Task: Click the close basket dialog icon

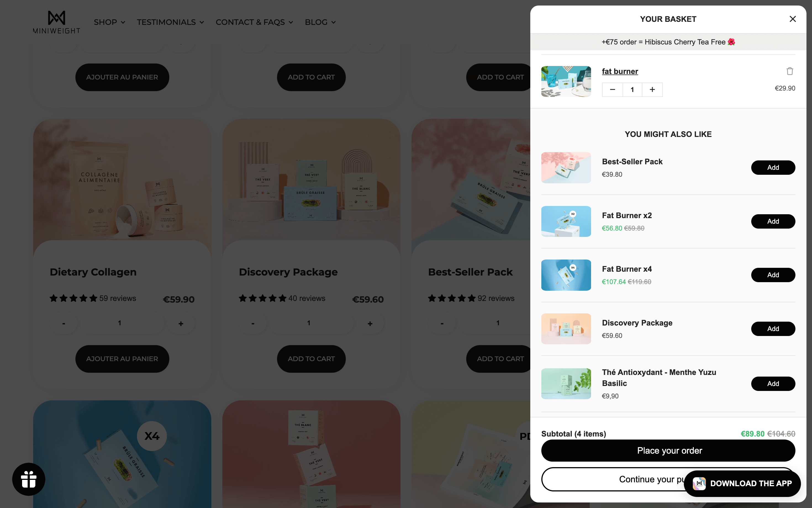Action: (x=793, y=19)
